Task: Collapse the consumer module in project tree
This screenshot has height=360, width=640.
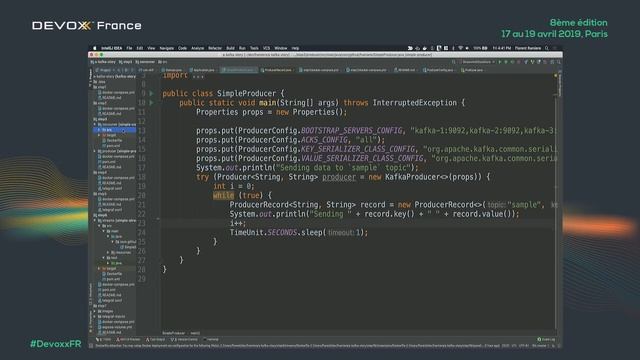Action: 95,124
